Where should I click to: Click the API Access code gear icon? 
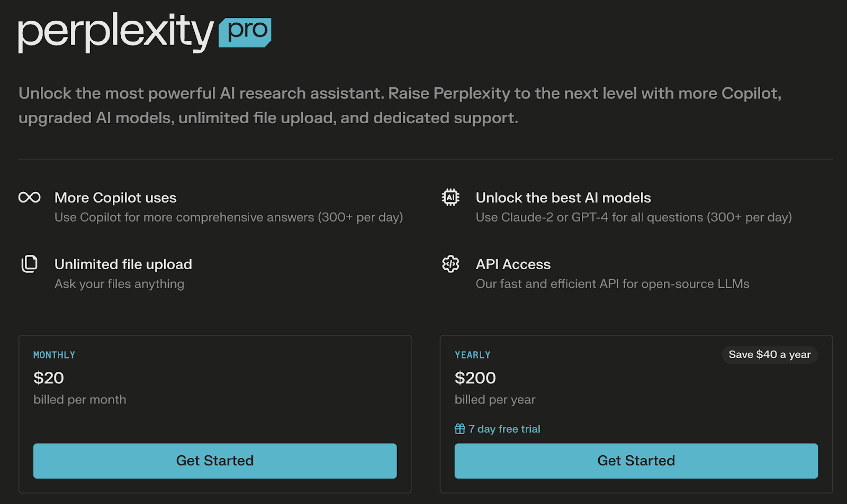point(450,264)
